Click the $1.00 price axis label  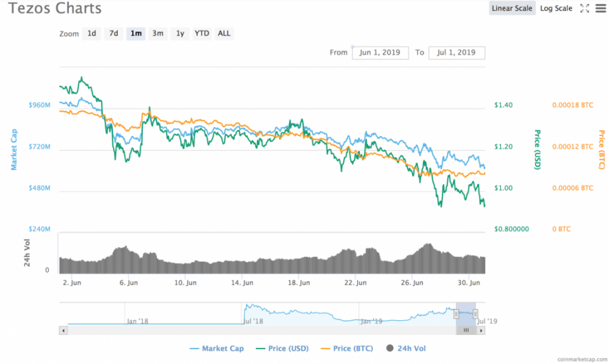point(503,188)
